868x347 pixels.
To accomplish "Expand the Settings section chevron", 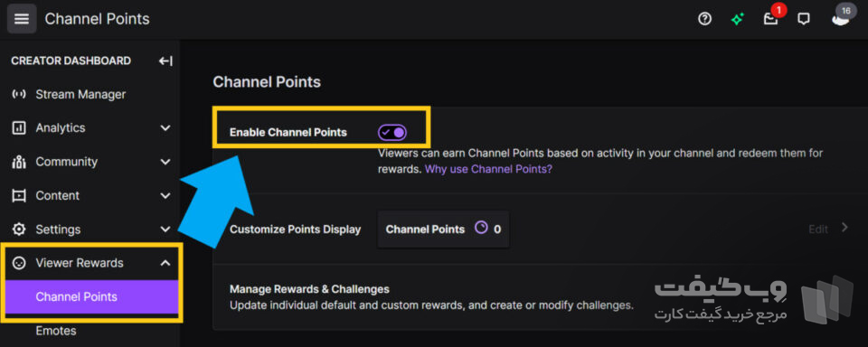I will (x=165, y=230).
